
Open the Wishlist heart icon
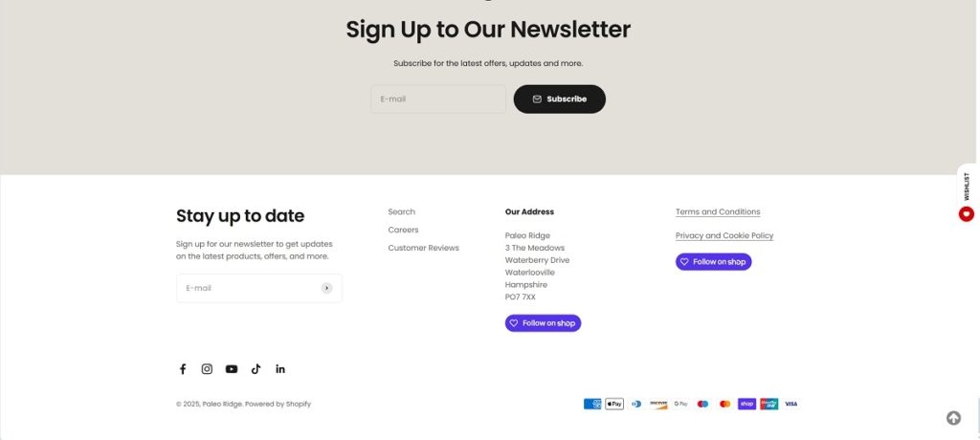point(967,214)
